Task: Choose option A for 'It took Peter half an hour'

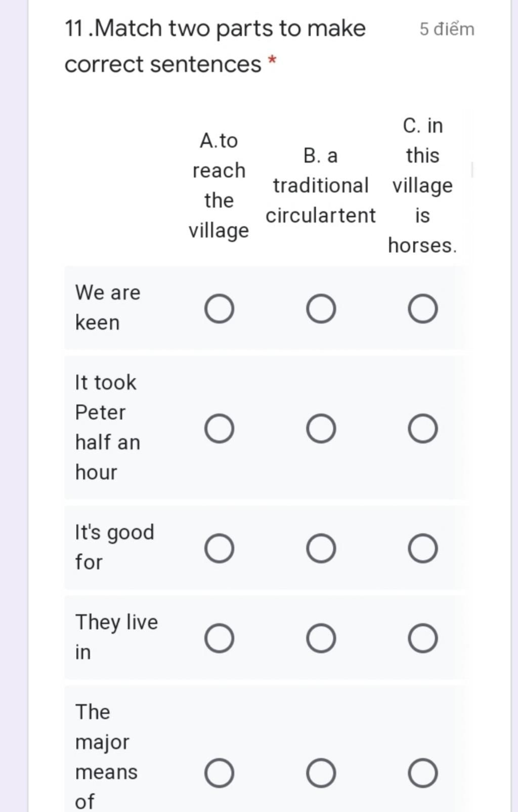Action: click(219, 429)
